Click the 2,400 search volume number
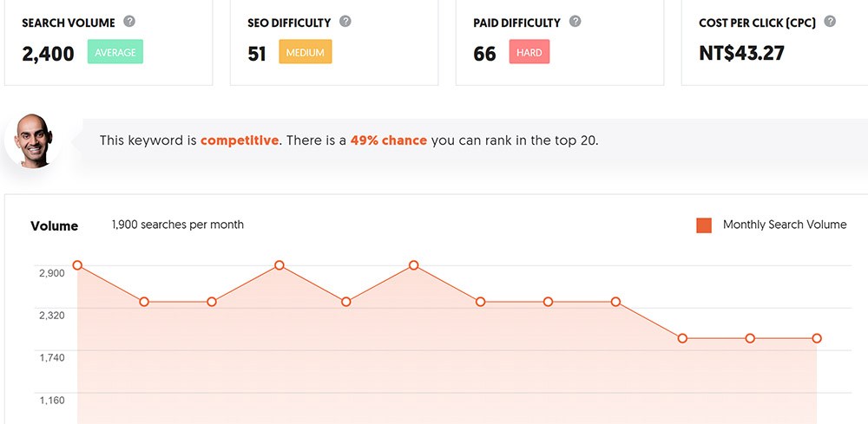This screenshot has height=424, width=868. pyautogui.click(x=49, y=54)
